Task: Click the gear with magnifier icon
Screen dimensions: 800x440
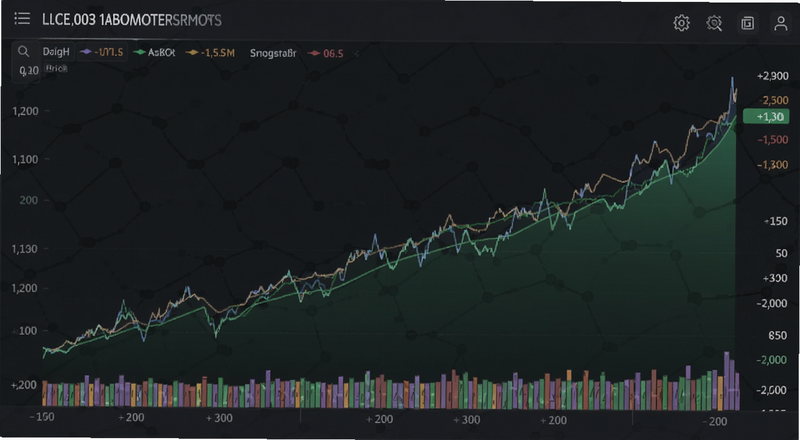Action: [714, 23]
